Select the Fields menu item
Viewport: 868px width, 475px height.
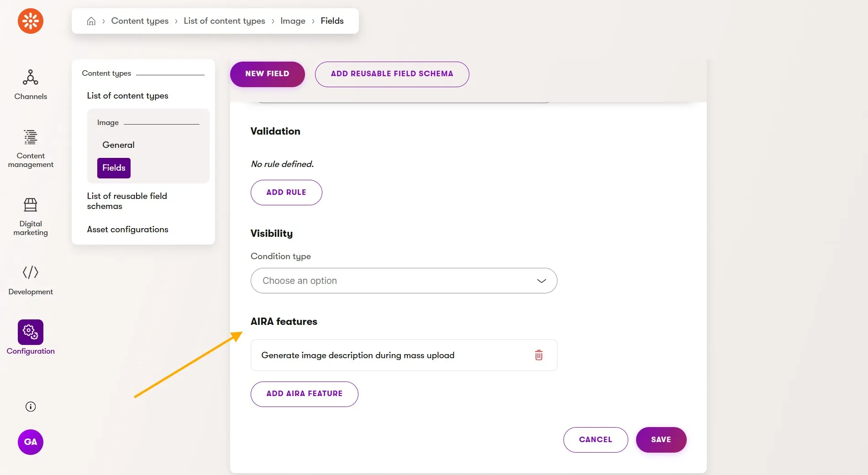coord(114,168)
